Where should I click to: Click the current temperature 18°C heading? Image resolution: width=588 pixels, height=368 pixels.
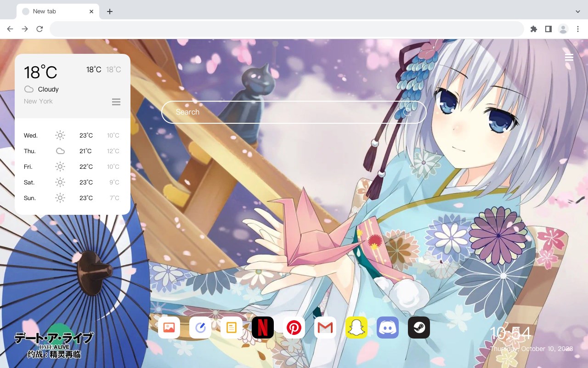[40, 72]
